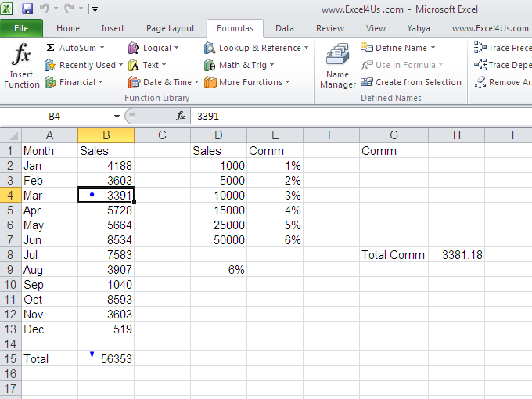Open Math & Trig functions icon
Viewport: 532px width, 399px height.
click(x=210, y=65)
